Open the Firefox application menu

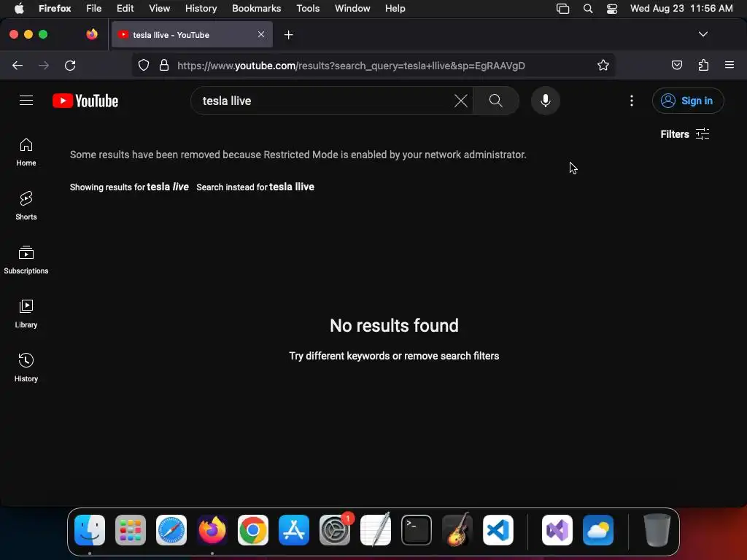click(x=729, y=65)
